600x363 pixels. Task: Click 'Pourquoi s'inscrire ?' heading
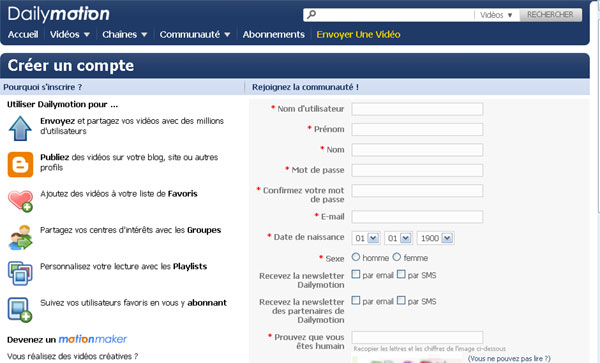(x=42, y=87)
